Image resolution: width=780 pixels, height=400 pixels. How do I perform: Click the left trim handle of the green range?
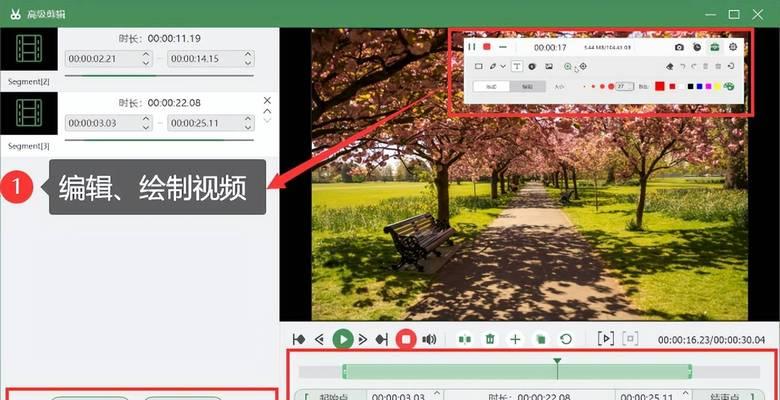(344, 372)
